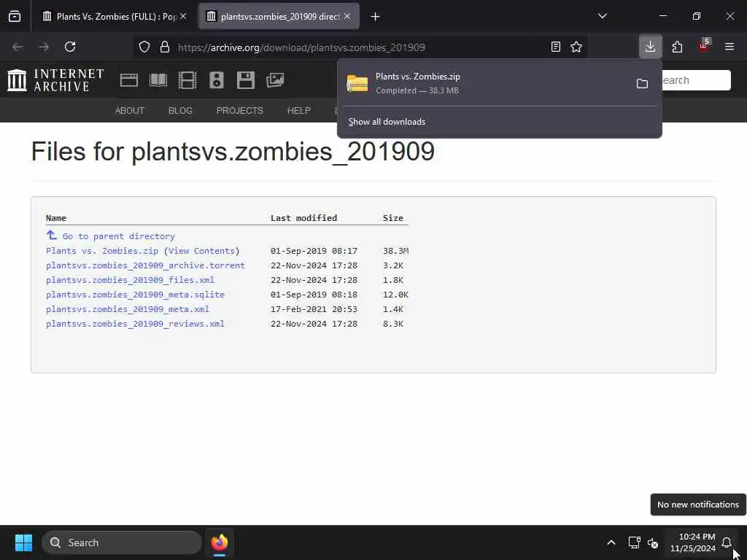Image resolution: width=747 pixels, height=560 pixels.
Task: Open Firefox View tab list icon
Action: [15, 17]
